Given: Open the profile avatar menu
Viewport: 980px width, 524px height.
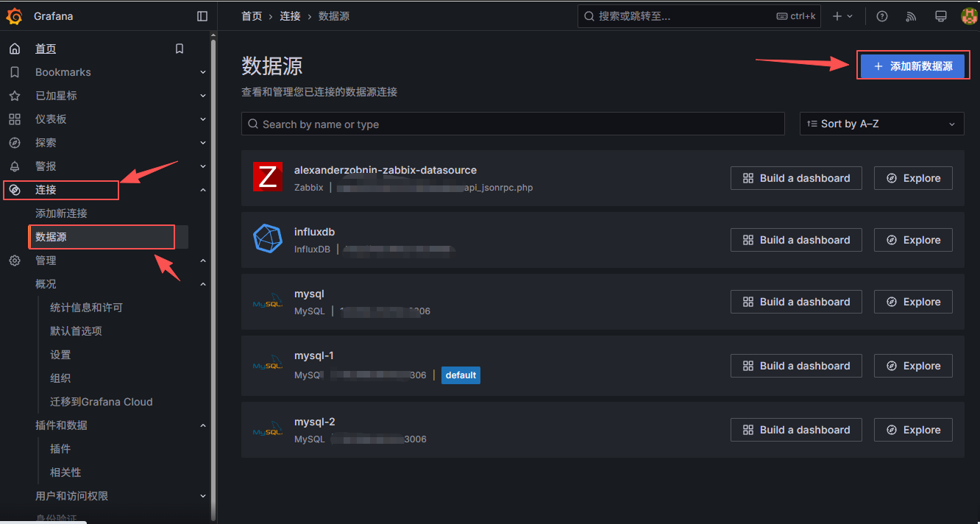Looking at the screenshot, I should [967, 15].
